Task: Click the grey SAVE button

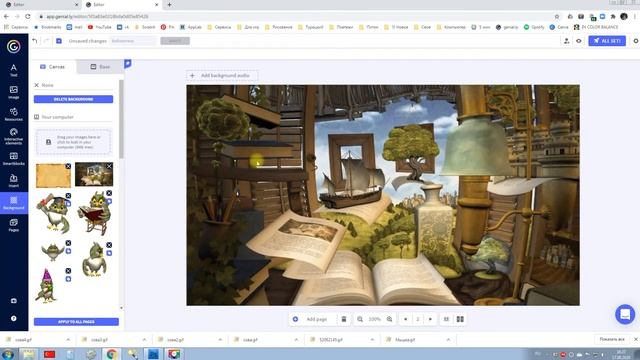Action: point(175,41)
